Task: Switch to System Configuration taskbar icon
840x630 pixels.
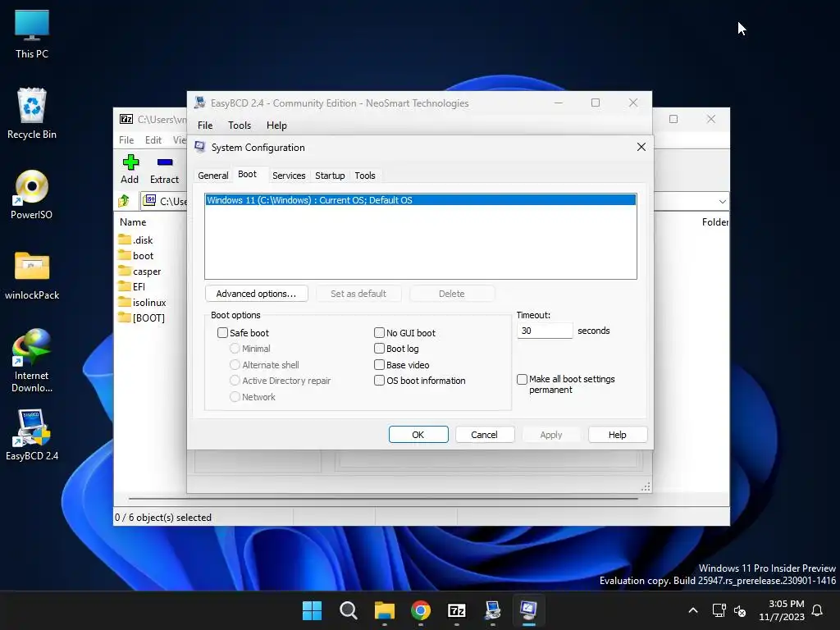Action: [528, 610]
